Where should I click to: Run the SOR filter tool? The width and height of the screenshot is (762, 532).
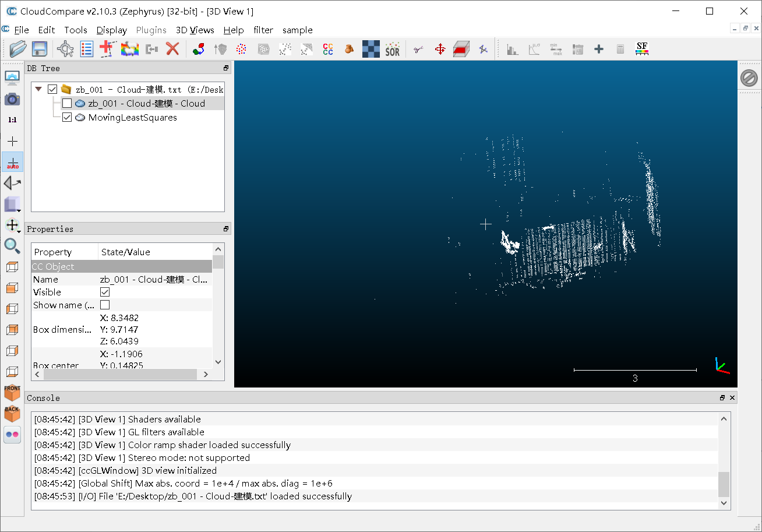(393, 49)
